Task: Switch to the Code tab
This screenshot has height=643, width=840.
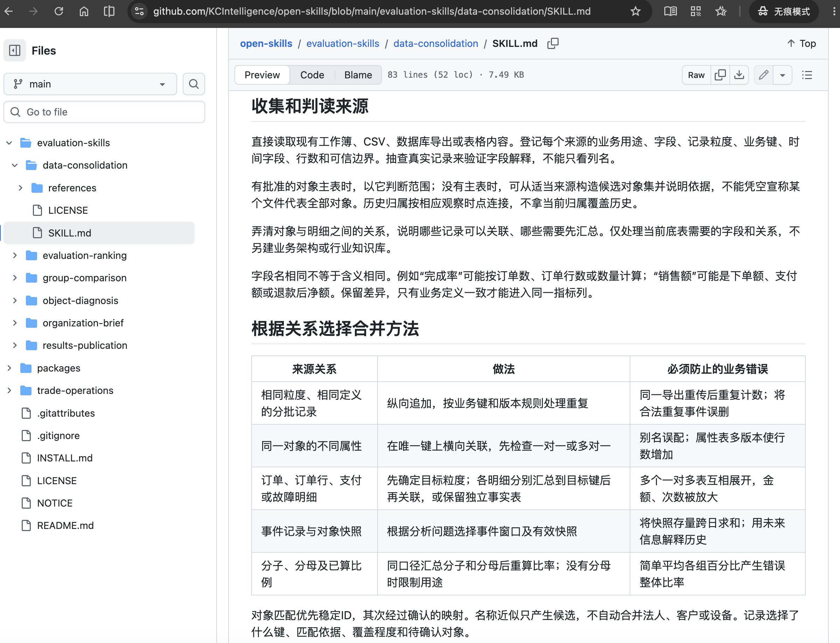Action: tap(312, 75)
